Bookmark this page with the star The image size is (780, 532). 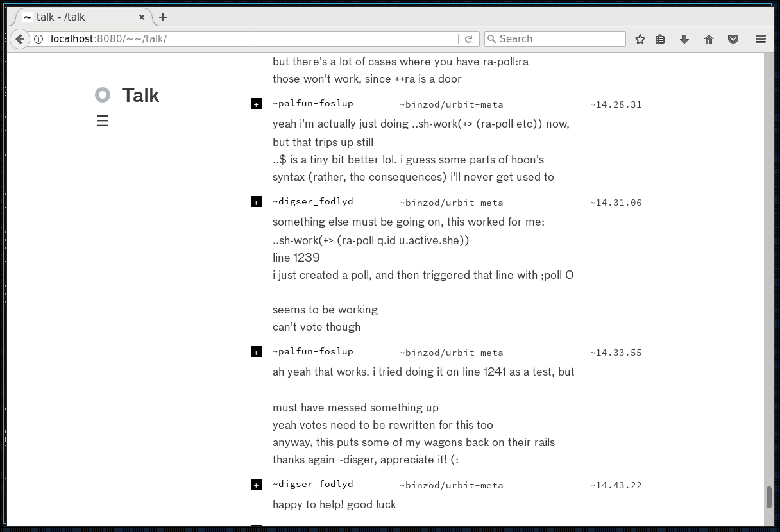tap(640, 39)
